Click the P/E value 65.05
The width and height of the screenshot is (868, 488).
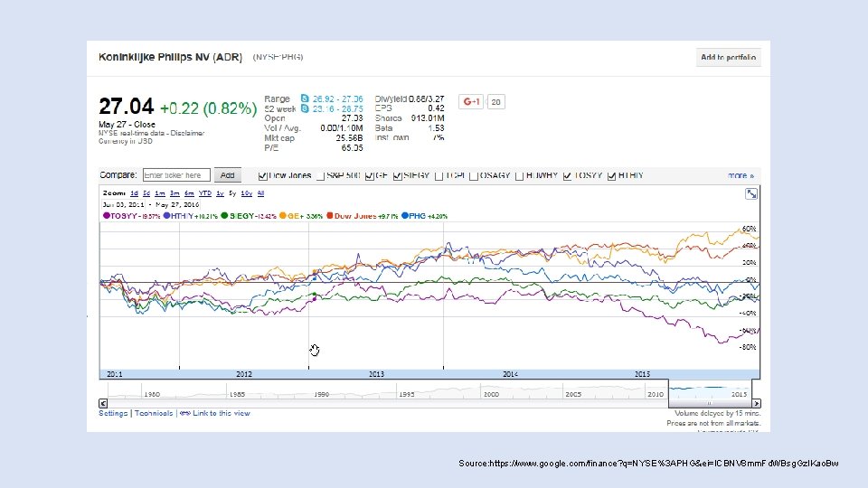coord(352,148)
